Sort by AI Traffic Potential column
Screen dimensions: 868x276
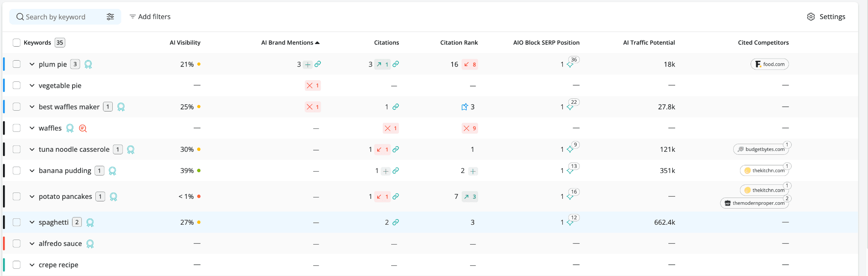(x=649, y=42)
